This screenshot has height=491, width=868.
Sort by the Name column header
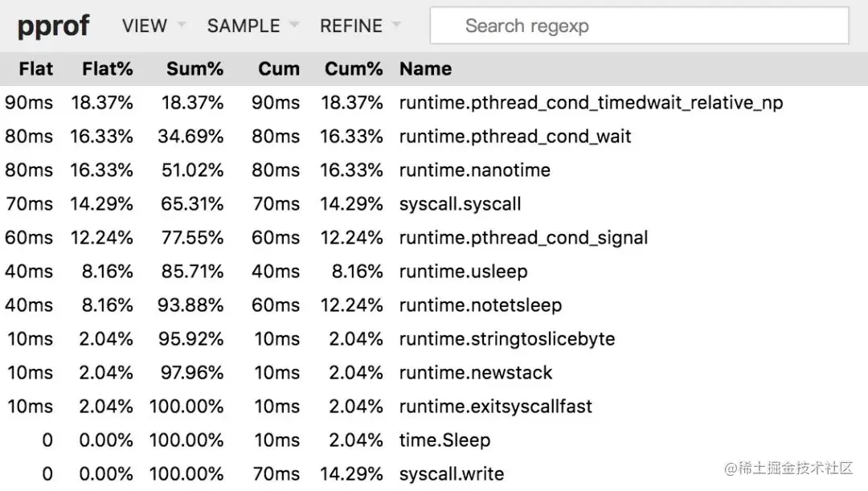[x=425, y=69]
